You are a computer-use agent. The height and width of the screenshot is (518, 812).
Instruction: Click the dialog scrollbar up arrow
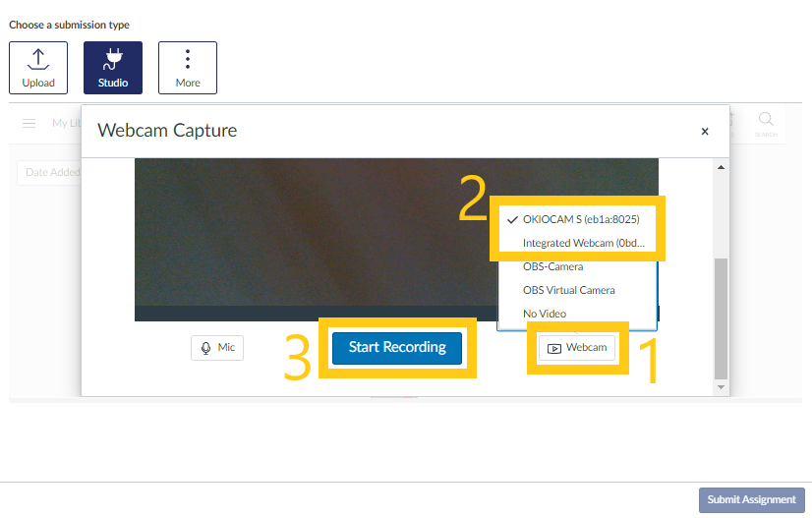point(722,168)
